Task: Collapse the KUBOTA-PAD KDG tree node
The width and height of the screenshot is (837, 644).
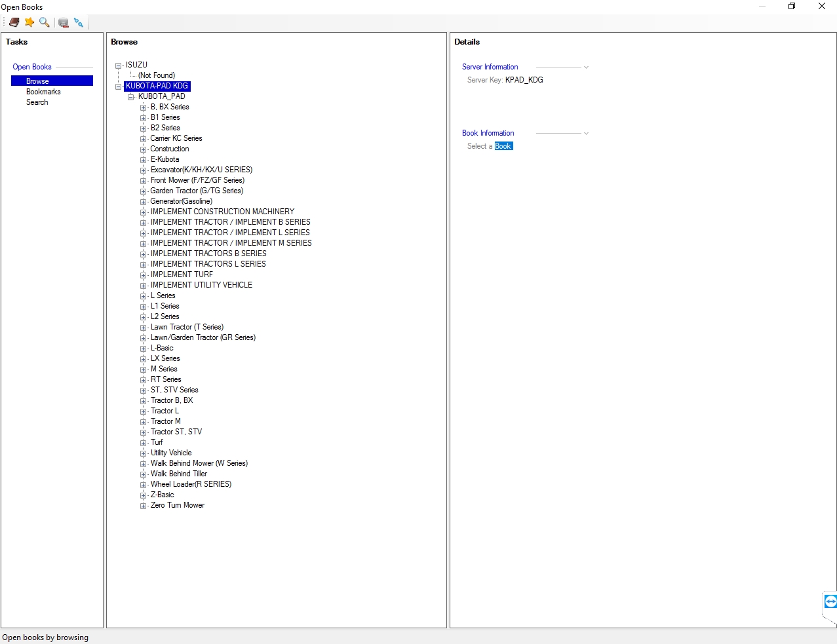Action: [x=119, y=86]
